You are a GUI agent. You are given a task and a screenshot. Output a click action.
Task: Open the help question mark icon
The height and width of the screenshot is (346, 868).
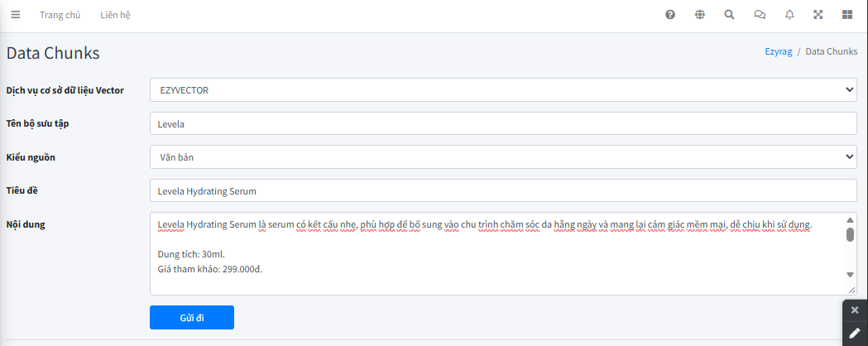point(669,15)
